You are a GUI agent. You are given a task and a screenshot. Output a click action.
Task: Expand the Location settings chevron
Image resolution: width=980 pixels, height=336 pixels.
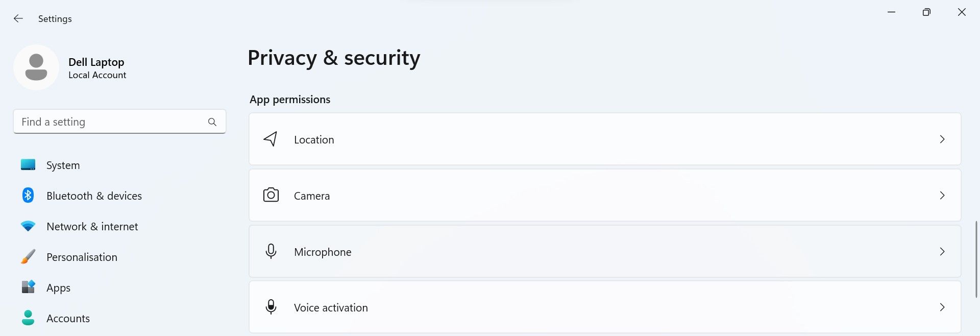(942, 139)
